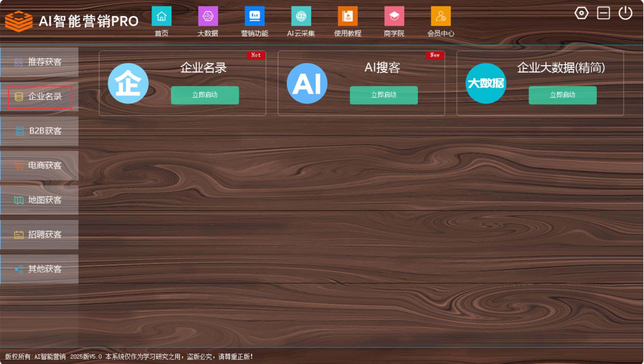Viewport: 644px width, 364px height.
Task: Start AI搜客 using 立即启动 button
Action: coord(384,95)
